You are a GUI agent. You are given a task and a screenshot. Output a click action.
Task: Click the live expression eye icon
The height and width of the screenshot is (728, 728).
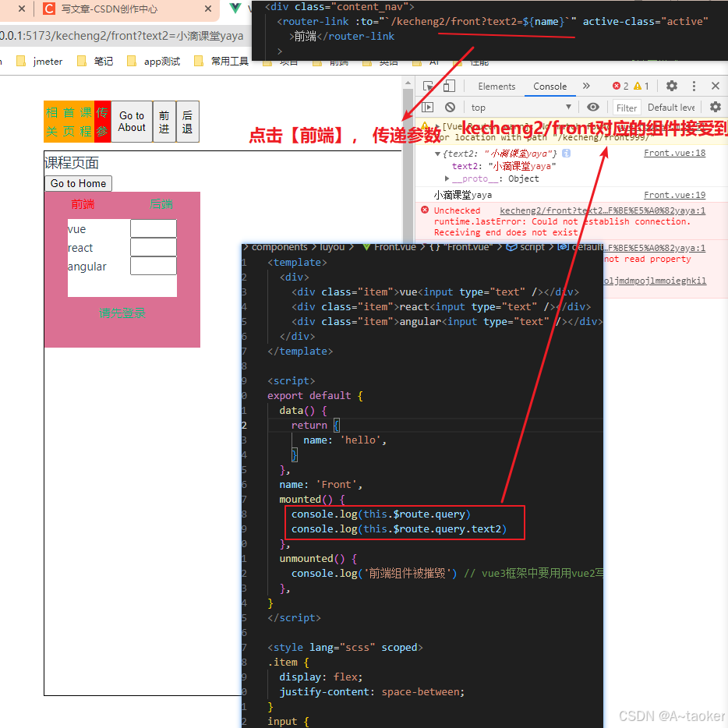pyautogui.click(x=593, y=108)
